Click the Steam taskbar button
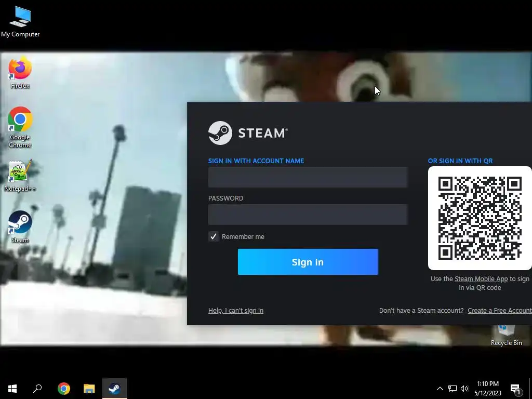Viewport: 532px width, 399px height. (115, 389)
